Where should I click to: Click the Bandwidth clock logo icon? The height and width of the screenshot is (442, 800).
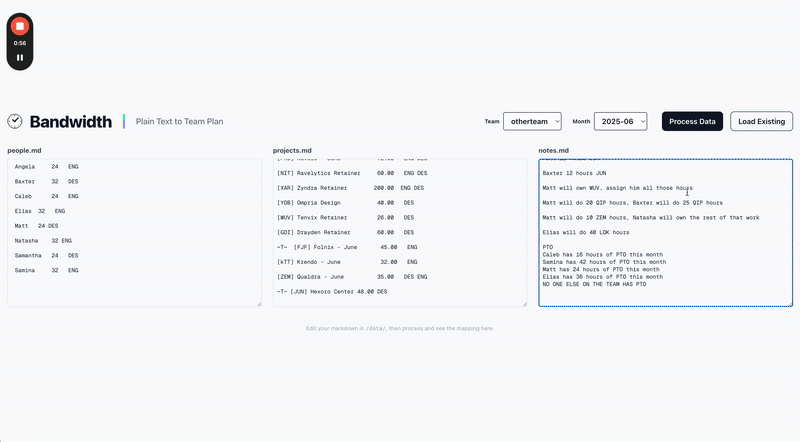15,121
